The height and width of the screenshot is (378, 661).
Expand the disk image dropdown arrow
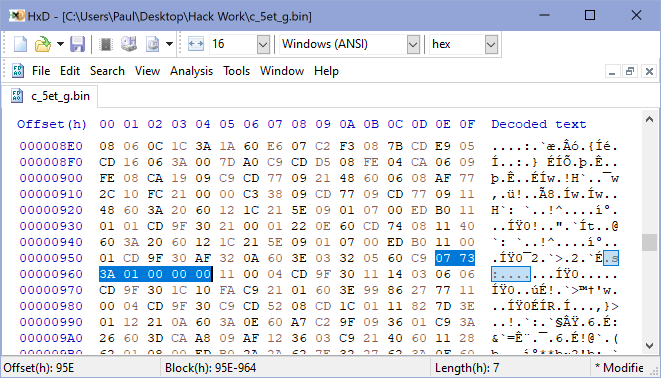click(169, 44)
